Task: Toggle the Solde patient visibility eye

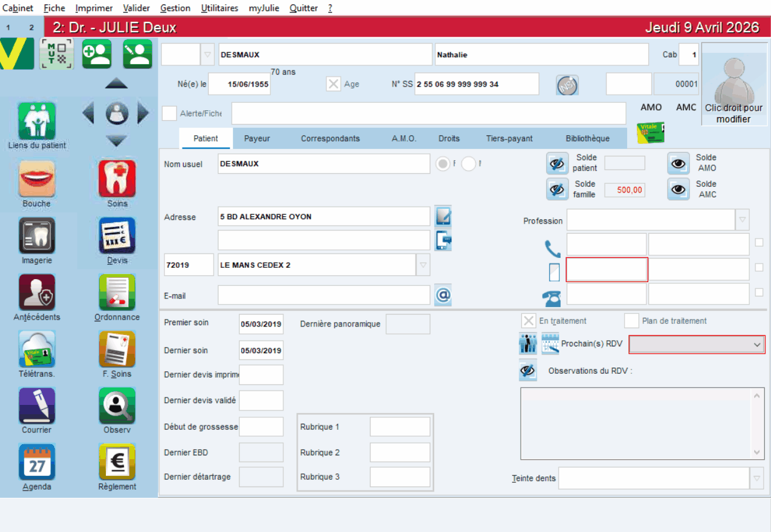Action: [x=557, y=163]
